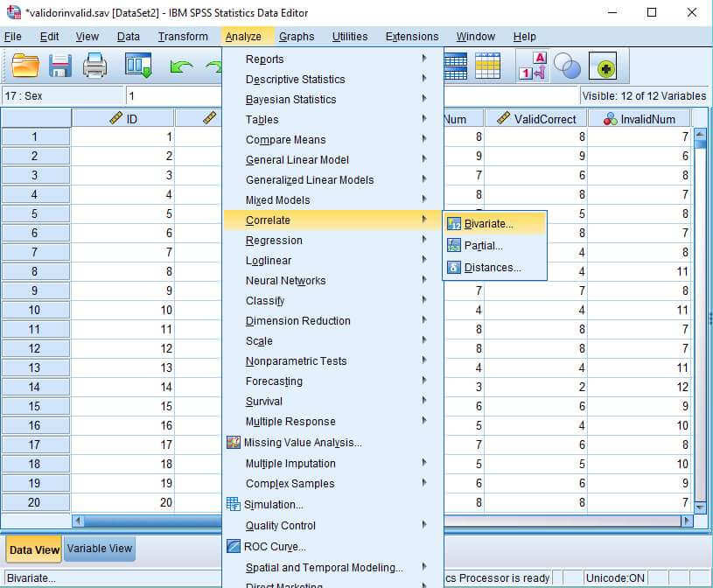Click the horizontal scrollbar left arrow
Image resolution: width=713 pixels, height=588 pixels.
point(78,521)
